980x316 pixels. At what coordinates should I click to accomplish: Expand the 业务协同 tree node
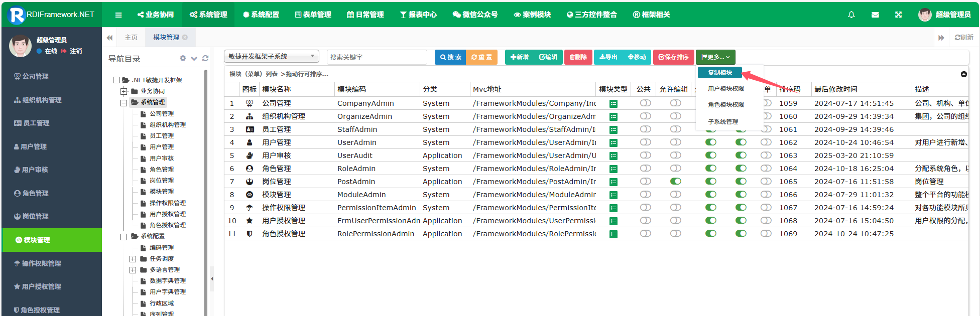(x=124, y=91)
